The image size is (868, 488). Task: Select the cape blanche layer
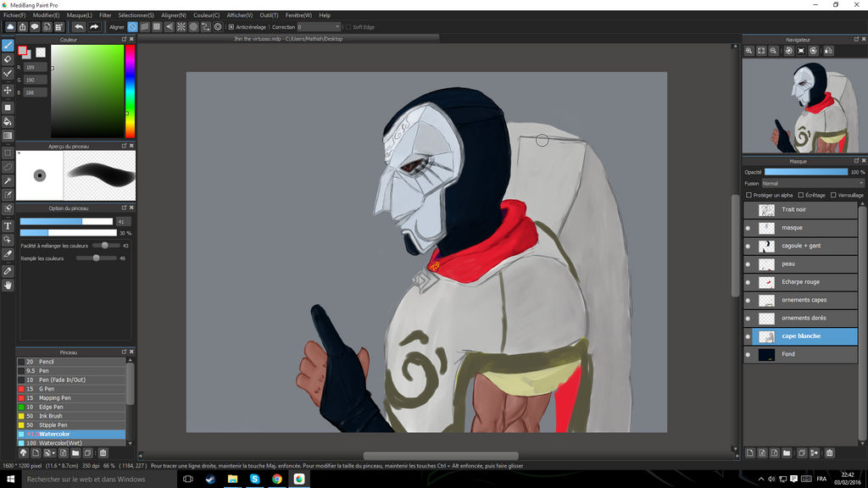(800, 335)
